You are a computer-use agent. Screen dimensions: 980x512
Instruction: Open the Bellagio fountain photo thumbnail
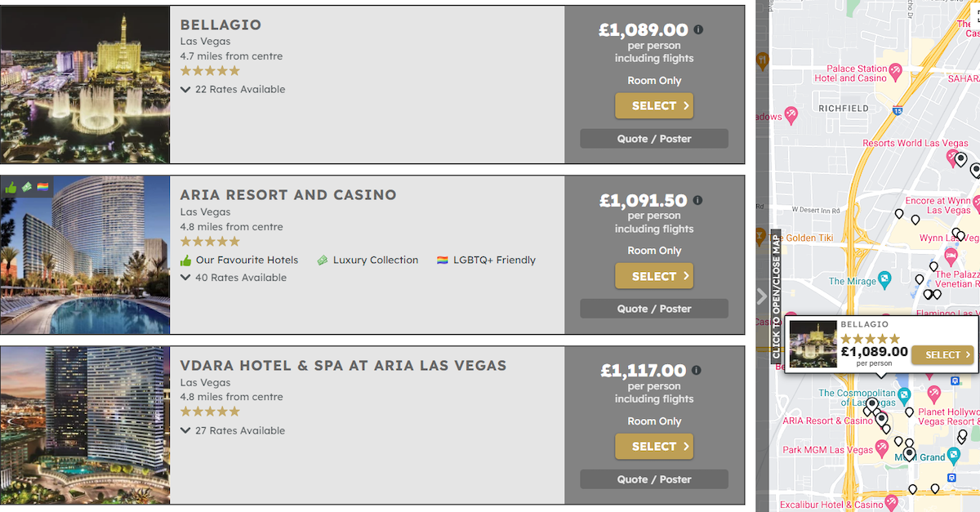[x=85, y=85]
